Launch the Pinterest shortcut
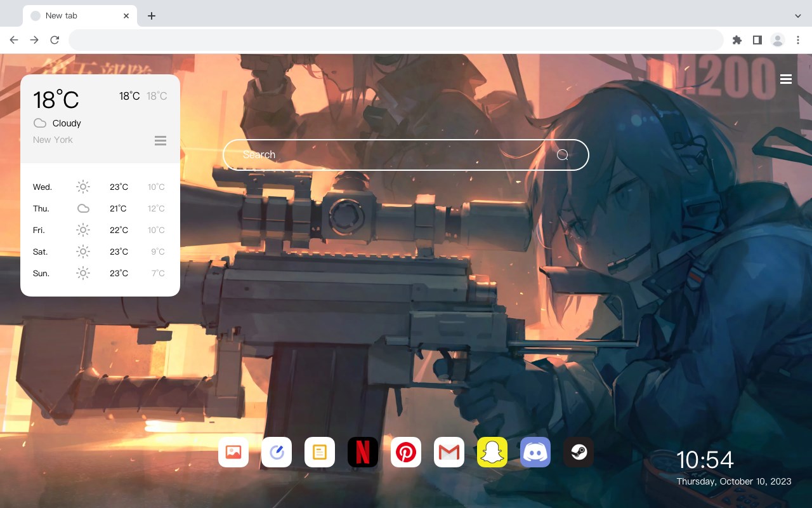Viewport: 812px width, 508px height. (x=406, y=452)
